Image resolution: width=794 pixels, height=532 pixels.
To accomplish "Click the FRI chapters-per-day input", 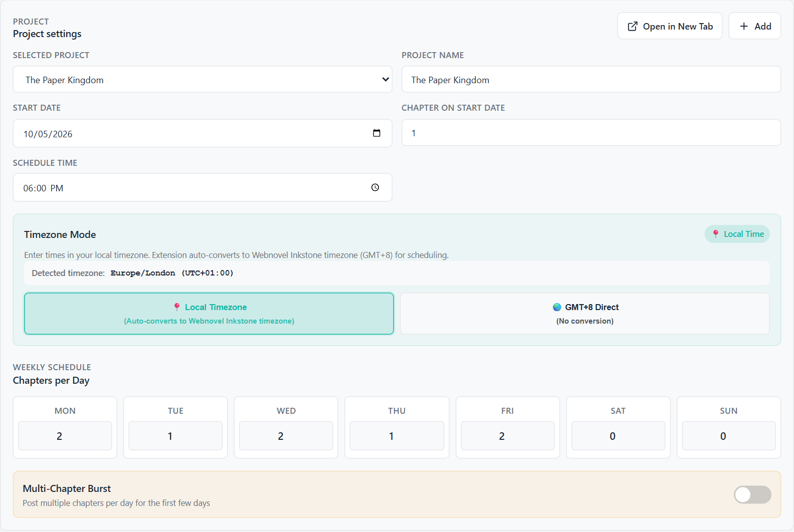I will pos(508,436).
